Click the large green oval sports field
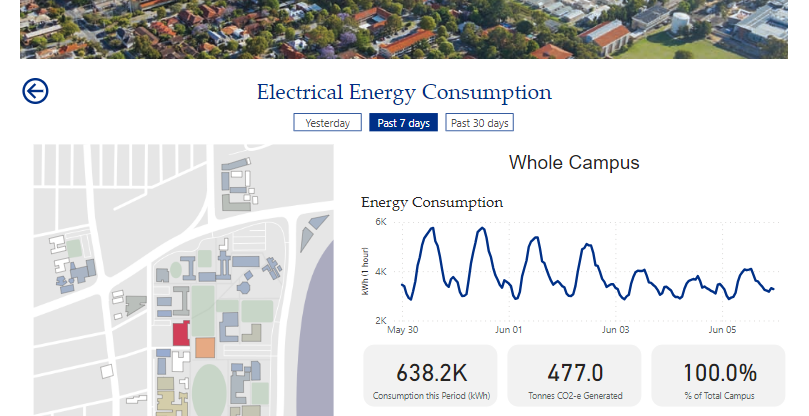Screen dimensions: 809x416 pos(209,390)
